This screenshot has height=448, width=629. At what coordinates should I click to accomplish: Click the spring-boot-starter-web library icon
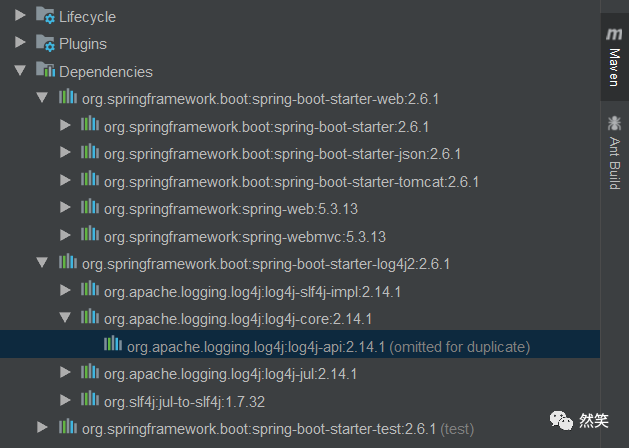click(68, 98)
